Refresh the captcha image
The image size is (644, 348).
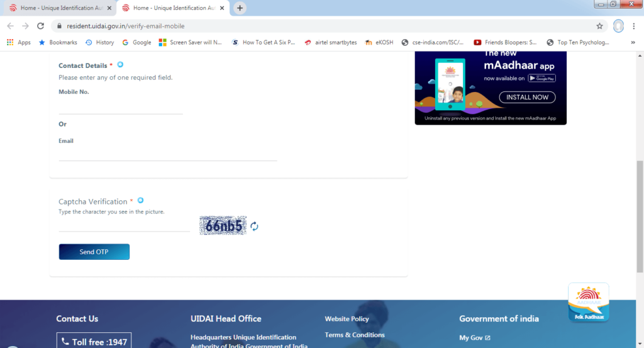coord(254,226)
